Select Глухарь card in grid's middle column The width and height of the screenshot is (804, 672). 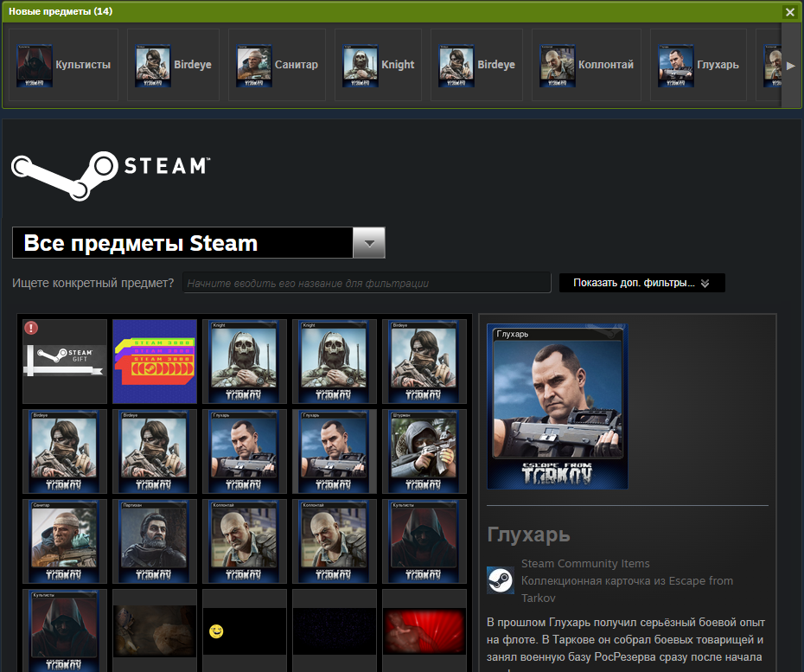click(245, 451)
